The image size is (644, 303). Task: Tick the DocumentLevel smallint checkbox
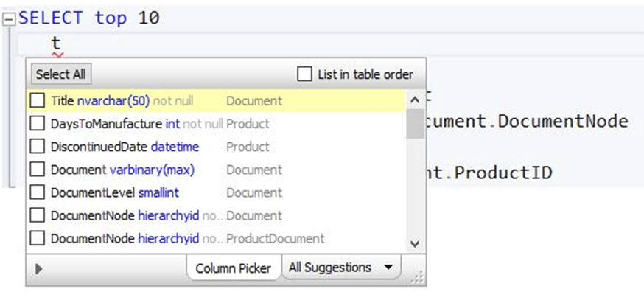pos(37,192)
